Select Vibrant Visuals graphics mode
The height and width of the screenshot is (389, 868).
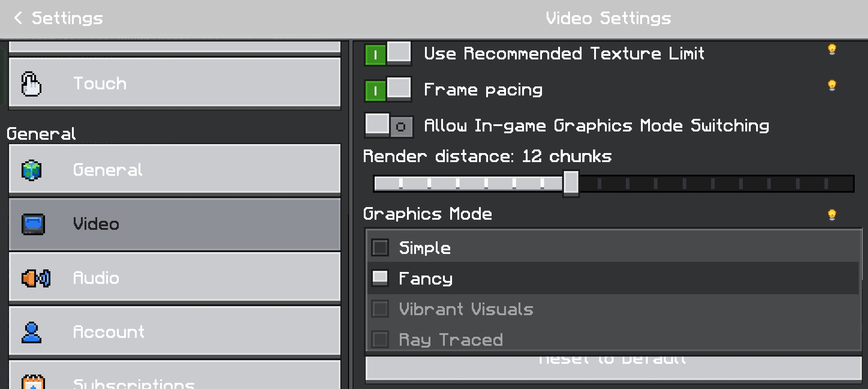coord(380,309)
